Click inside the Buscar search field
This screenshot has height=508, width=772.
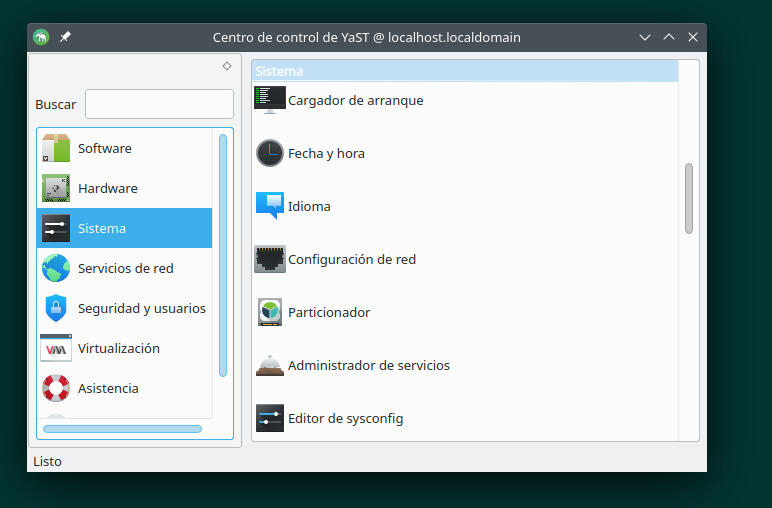[x=159, y=104]
